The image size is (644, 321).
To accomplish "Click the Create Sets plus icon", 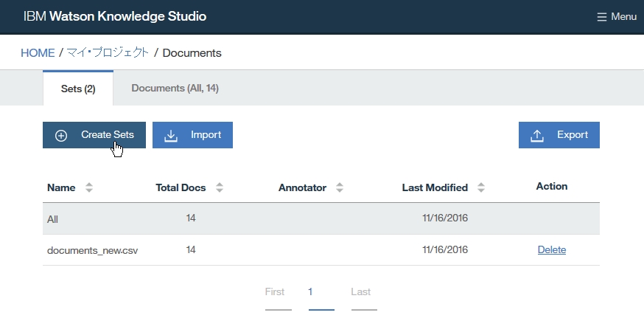I will 61,135.
